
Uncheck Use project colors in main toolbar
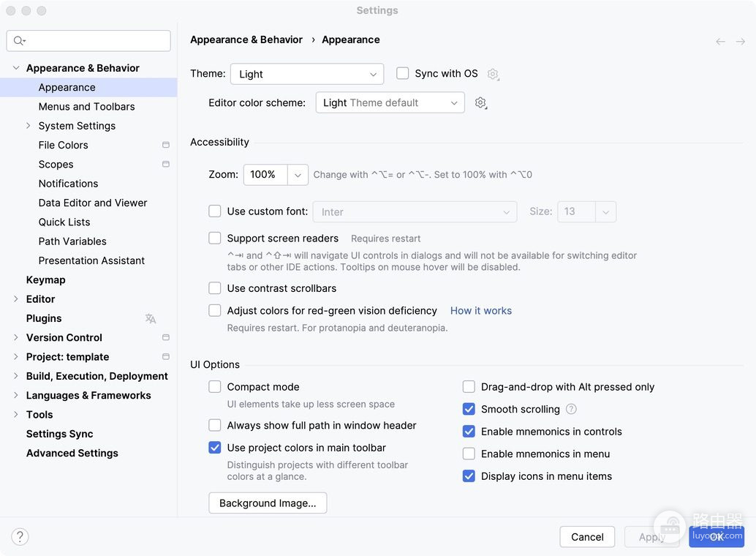click(214, 448)
